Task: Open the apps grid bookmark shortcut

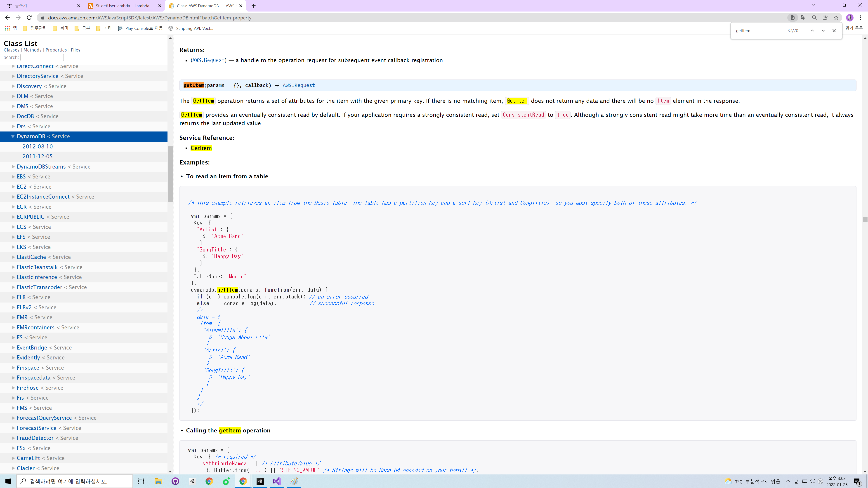Action: point(11,28)
